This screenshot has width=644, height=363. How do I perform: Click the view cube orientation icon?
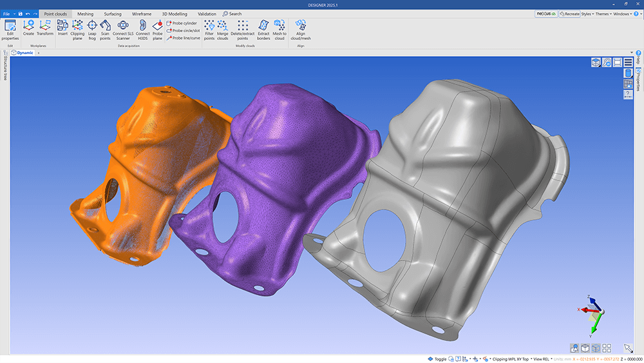596,62
